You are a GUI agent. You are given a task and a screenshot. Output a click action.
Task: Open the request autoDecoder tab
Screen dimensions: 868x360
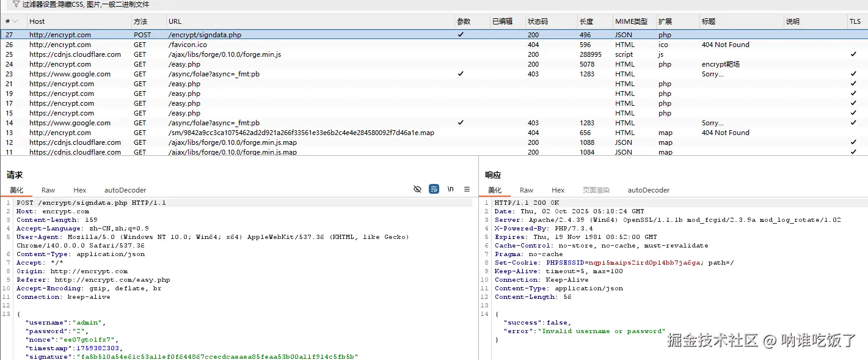(x=125, y=190)
